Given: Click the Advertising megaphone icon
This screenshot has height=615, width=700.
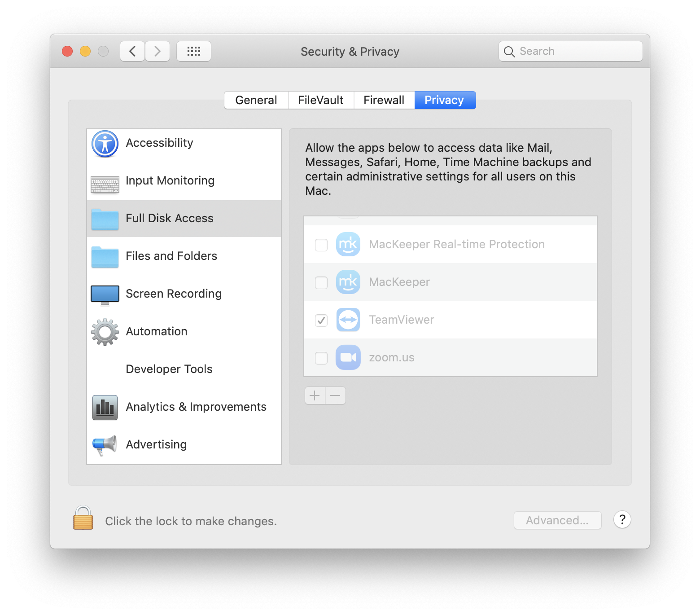Looking at the screenshot, I should [x=105, y=445].
